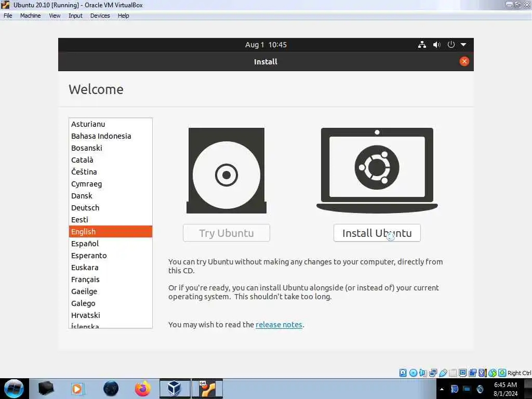The height and width of the screenshot is (399, 532).
Task: Open the black box taskbar application
Action: pyautogui.click(x=46, y=389)
